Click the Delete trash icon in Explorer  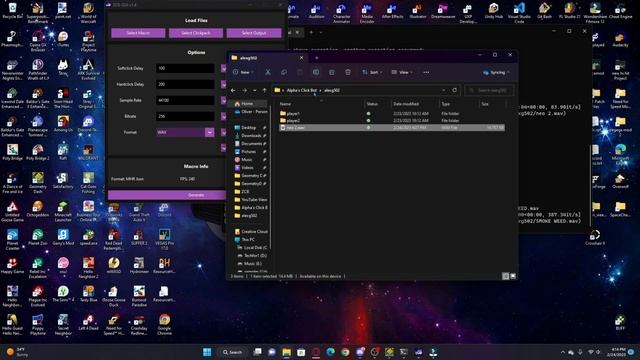tap(348, 72)
